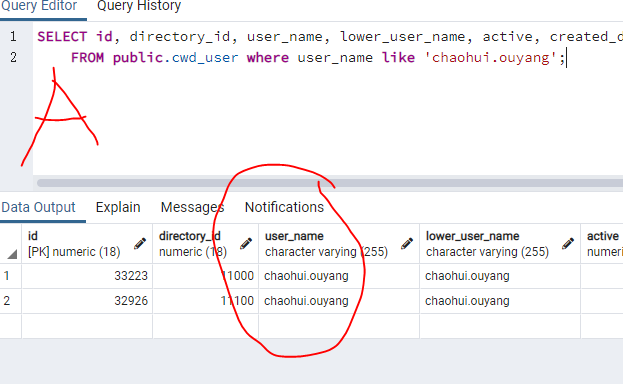Click the edit pencil icon in id column header
Viewport: 623px width, 384px height.
point(140,244)
